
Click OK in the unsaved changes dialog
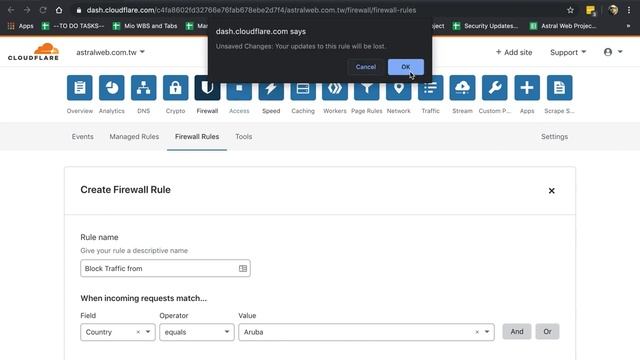click(406, 67)
